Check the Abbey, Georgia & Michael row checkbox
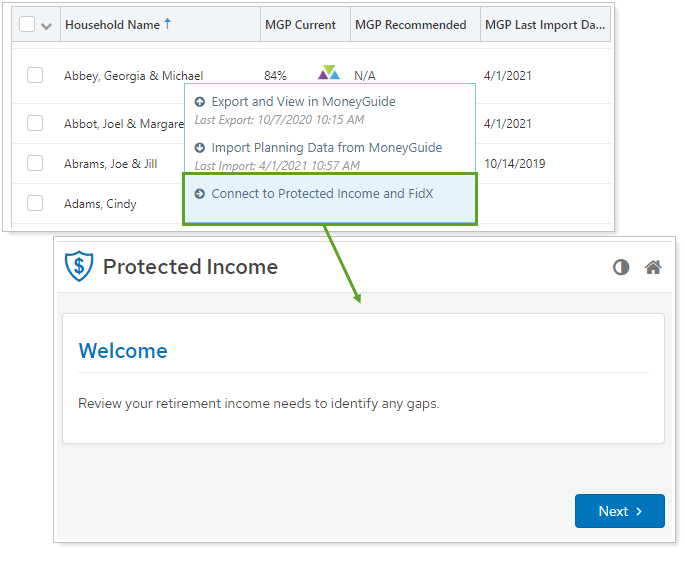This screenshot has width=685, height=561. pos(35,75)
